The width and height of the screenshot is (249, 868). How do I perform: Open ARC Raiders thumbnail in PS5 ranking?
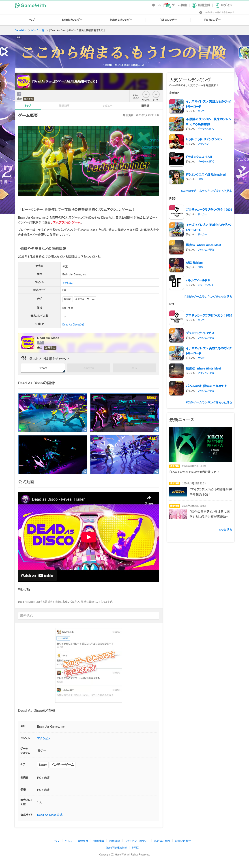(x=176, y=265)
